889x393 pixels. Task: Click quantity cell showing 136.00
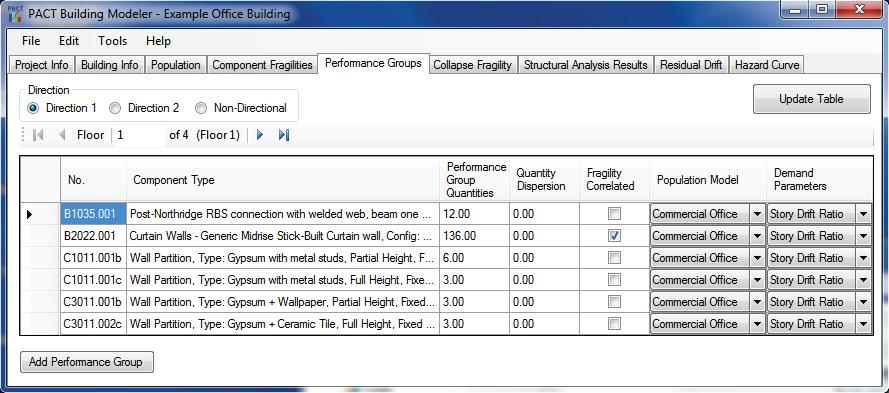(475, 236)
